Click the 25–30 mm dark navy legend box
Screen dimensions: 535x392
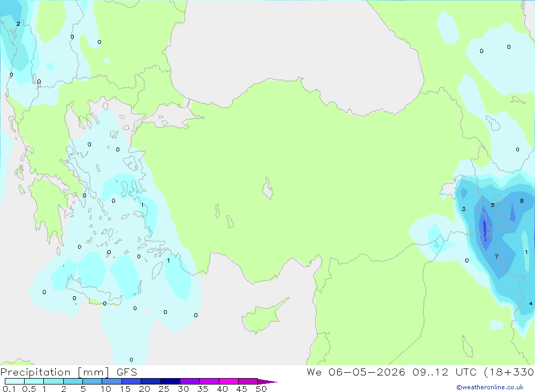(170, 381)
